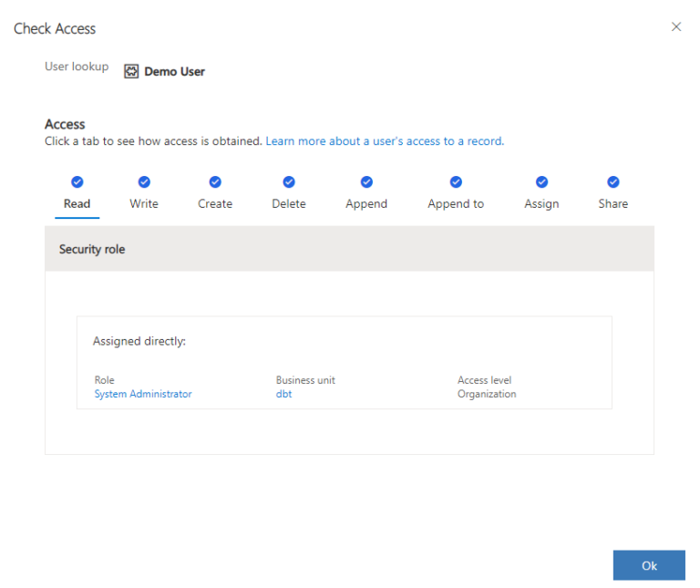Click the Organization access level value
This screenshot has height=588, width=700.
coord(487,394)
